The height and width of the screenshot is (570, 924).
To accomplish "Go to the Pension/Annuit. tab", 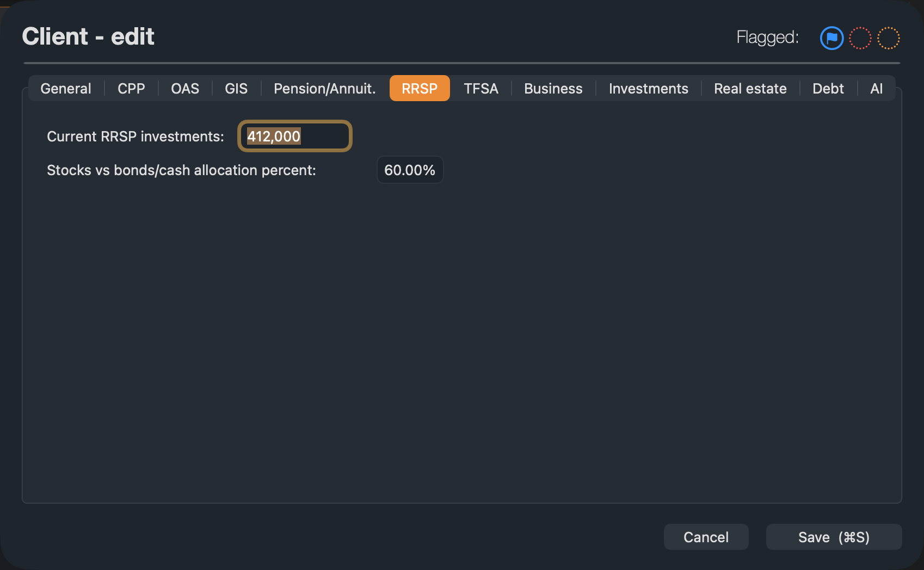I will (325, 88).
